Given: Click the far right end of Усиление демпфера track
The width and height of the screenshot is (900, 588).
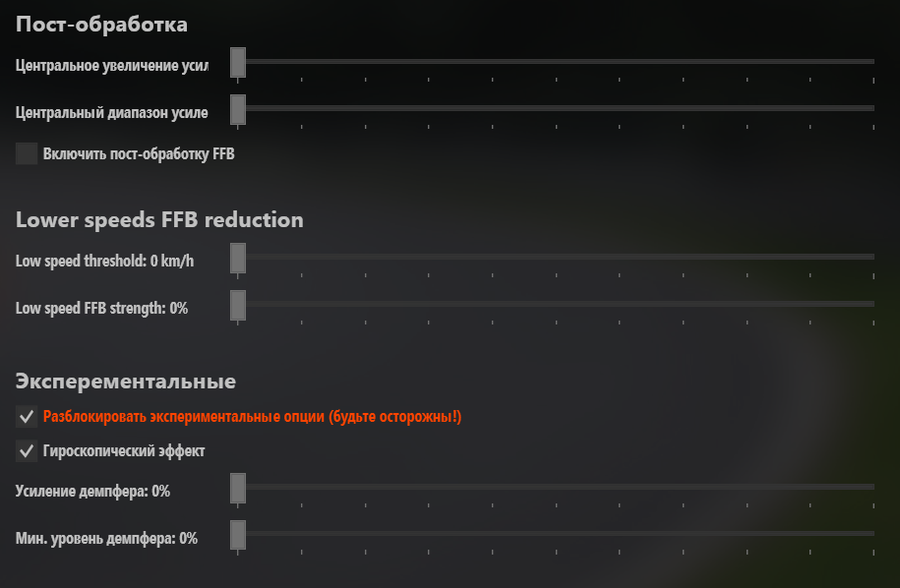Looking at the screenshot, I should point(872,487).
